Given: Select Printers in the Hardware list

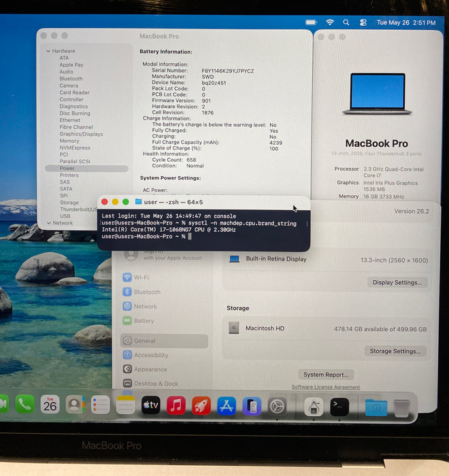Looking at the screenshot, I should tap(69, 175).
